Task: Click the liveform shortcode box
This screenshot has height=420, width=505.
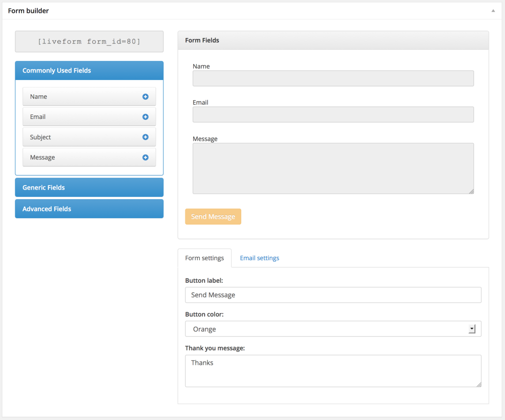Action: click(x=89, y=41)
